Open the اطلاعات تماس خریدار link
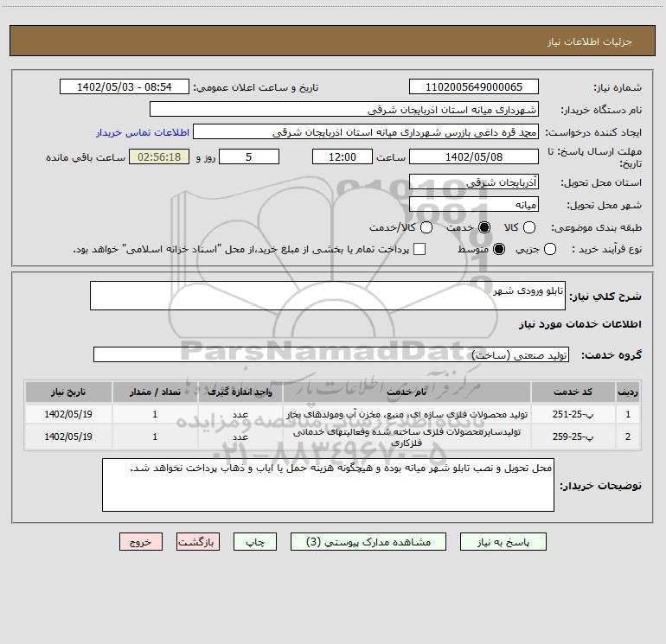 click(x=143, y=132)
